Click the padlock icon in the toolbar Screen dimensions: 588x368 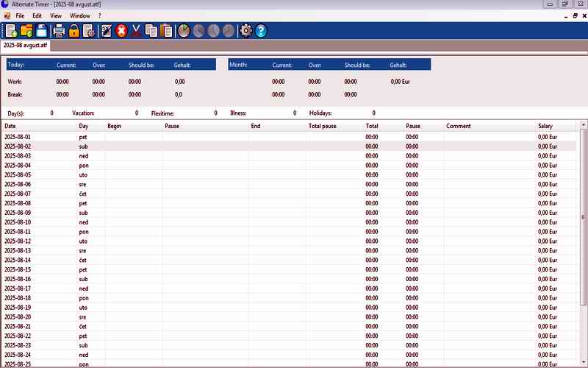73,31
